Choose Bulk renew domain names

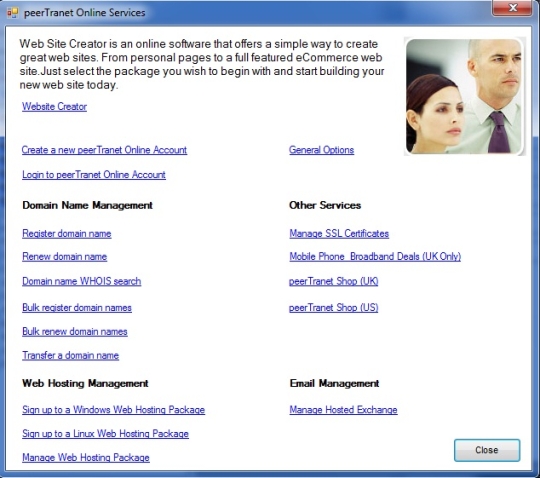75,332
